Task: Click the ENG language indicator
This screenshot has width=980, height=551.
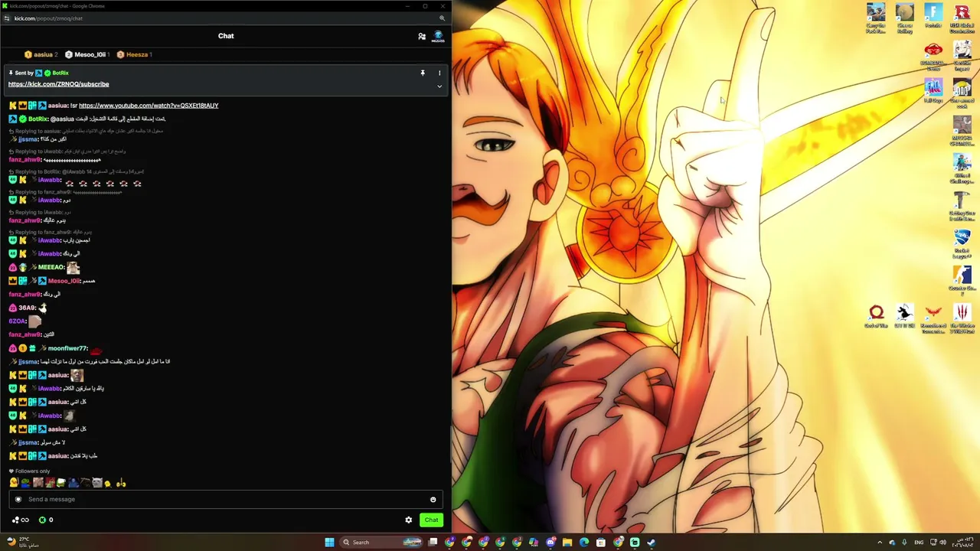Action: pyautogui.click(x=919, y=543)
